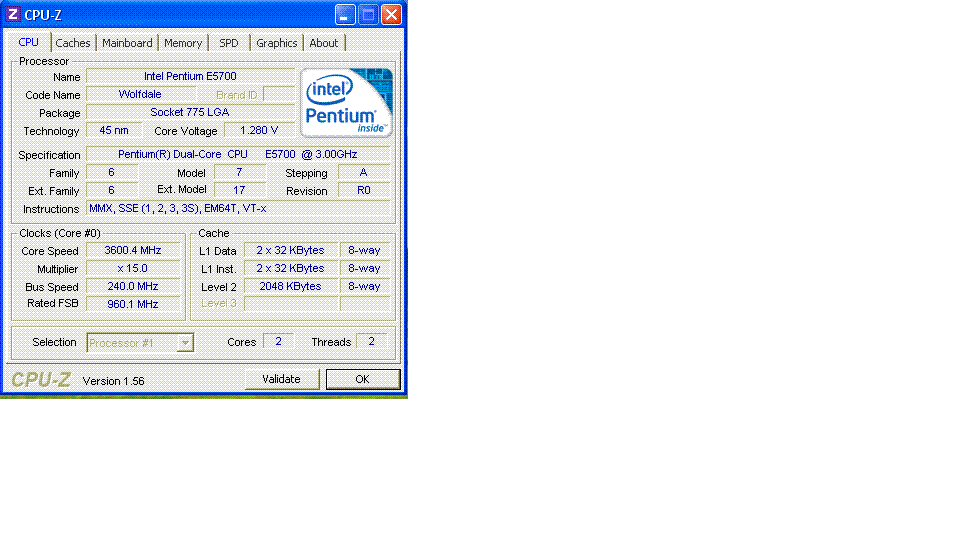
Task: Click the Stepping value A
Action: click(x=364, y=173)
